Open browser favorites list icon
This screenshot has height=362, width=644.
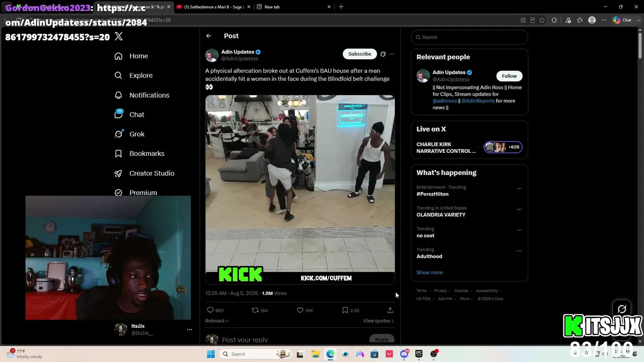click(x=580, y=20)
